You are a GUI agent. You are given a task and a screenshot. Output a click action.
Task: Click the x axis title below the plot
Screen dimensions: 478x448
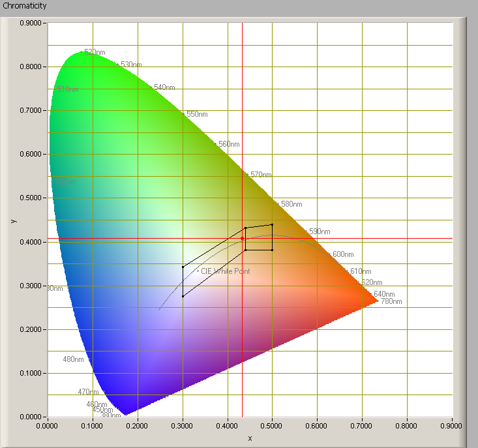(x=250, y=438)
